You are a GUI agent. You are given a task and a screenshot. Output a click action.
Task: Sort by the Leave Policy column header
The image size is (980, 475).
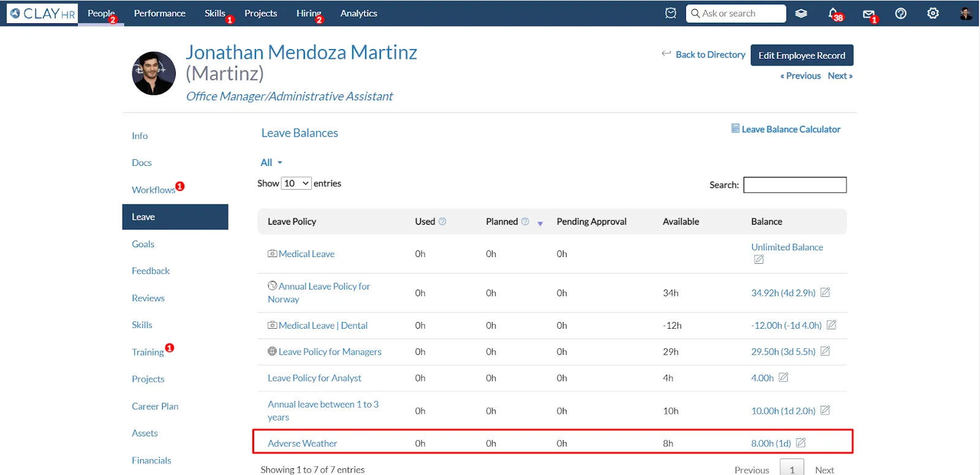pyautogui.click(x=292, y=222)
